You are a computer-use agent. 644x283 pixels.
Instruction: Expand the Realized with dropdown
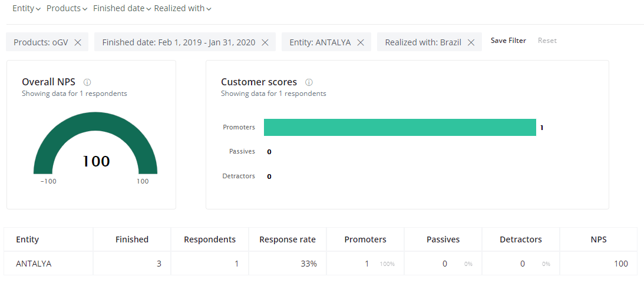coord(183,8)
